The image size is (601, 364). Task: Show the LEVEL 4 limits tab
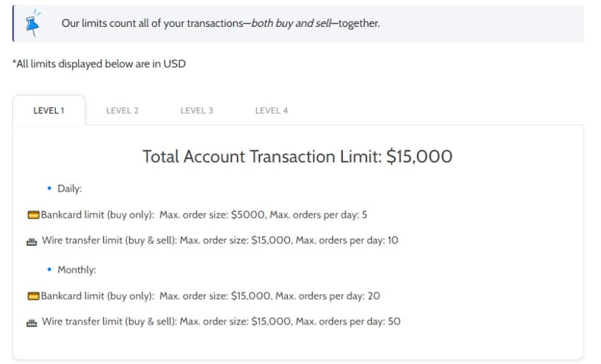point(272,111)
